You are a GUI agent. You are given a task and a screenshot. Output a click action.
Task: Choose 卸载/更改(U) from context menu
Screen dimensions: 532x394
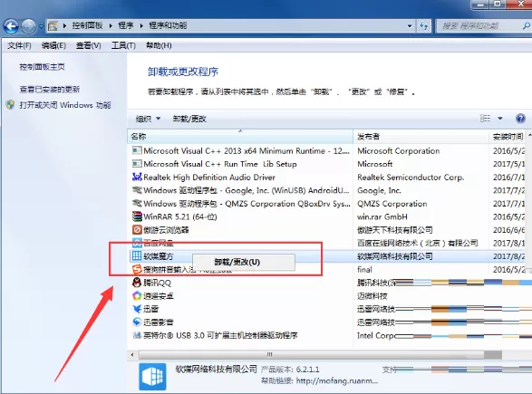pyautogui.click(x=244, y=262)
